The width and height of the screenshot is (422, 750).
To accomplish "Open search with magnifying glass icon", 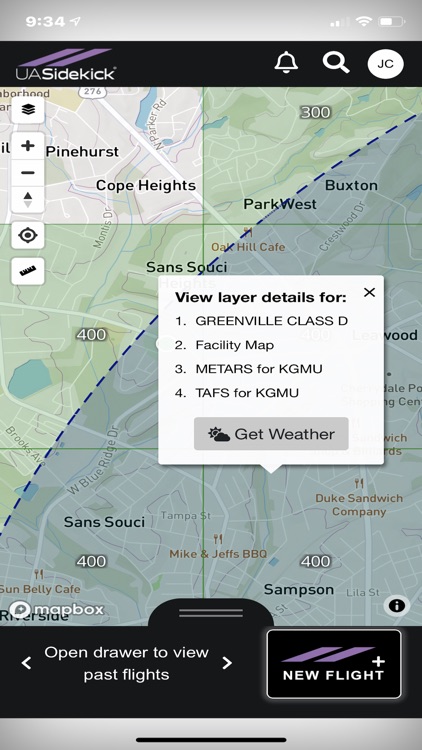I will coord(335,63).
